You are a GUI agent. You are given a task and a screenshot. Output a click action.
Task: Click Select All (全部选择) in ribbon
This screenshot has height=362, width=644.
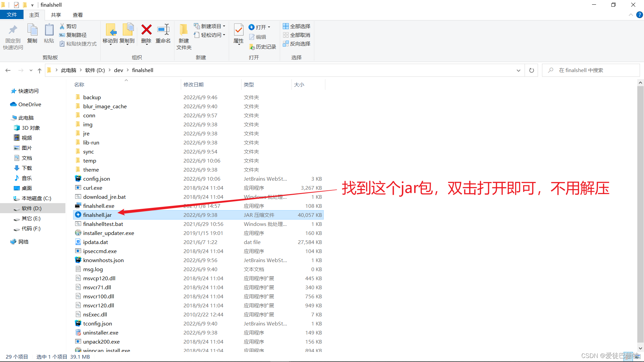pyautogui.click(x=297, y=26)
